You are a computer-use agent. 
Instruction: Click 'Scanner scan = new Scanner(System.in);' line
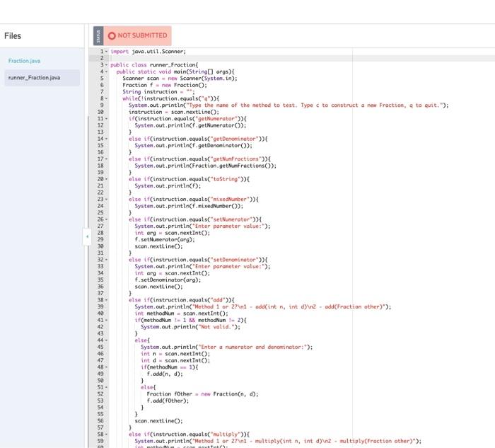pos(180,79)
